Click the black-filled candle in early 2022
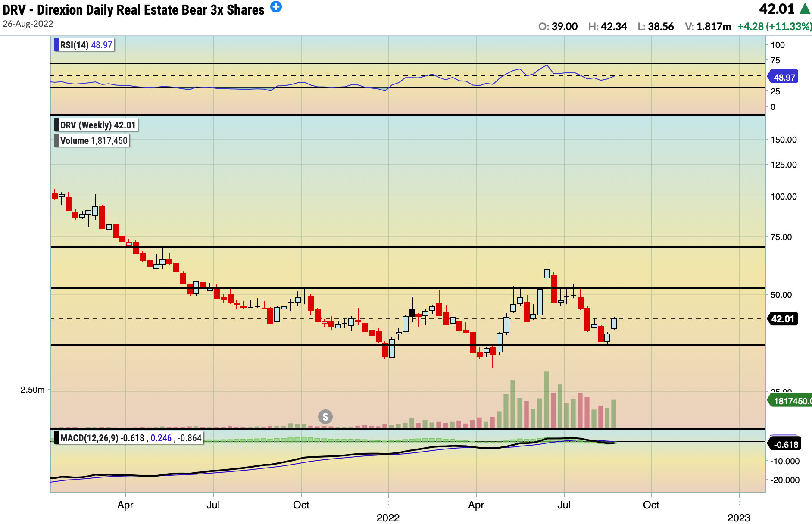 [x=412, y=313]
